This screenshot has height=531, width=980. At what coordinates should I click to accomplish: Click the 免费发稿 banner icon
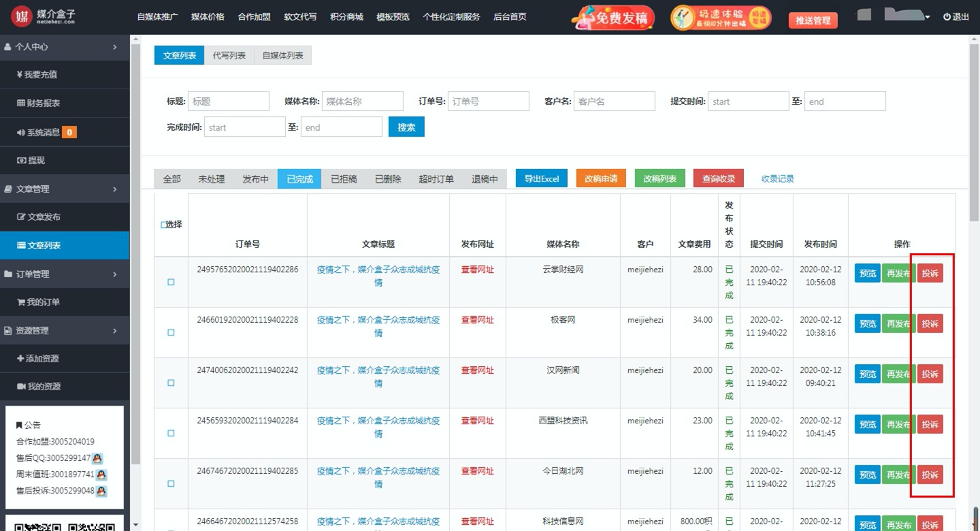click(x=613, y=18)
